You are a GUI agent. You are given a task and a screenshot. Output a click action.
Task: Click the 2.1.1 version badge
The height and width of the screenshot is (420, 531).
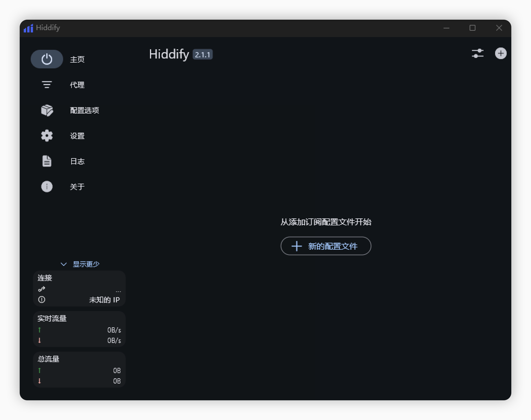point(202,54)
